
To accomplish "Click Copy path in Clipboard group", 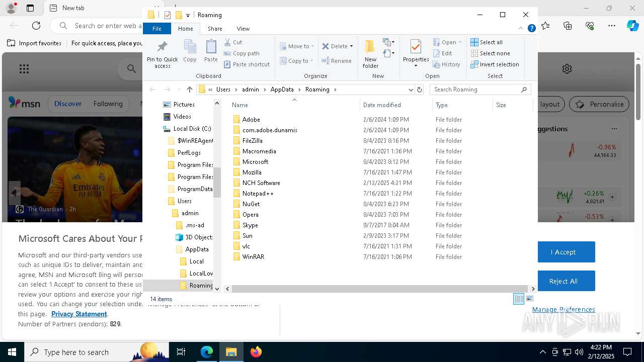I will pos(242,53).
